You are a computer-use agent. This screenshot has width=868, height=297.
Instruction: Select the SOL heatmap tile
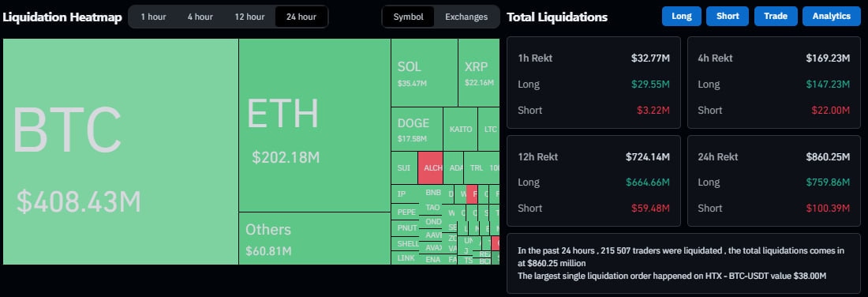coord(424,73)
